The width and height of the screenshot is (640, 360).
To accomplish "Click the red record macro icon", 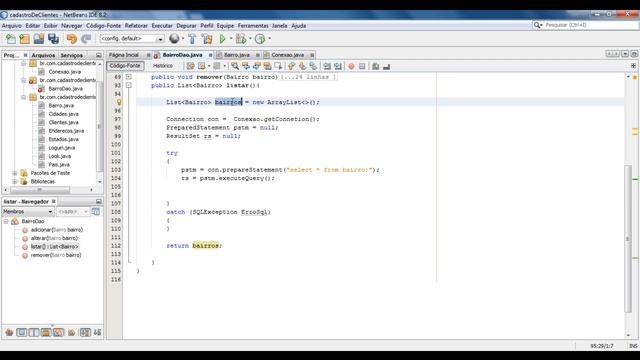I will point(351,66).
